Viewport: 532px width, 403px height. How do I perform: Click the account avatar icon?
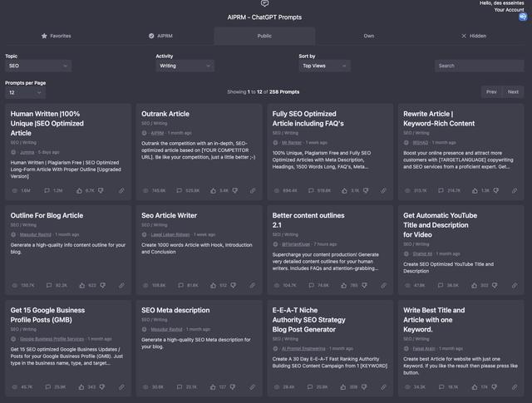523,17
